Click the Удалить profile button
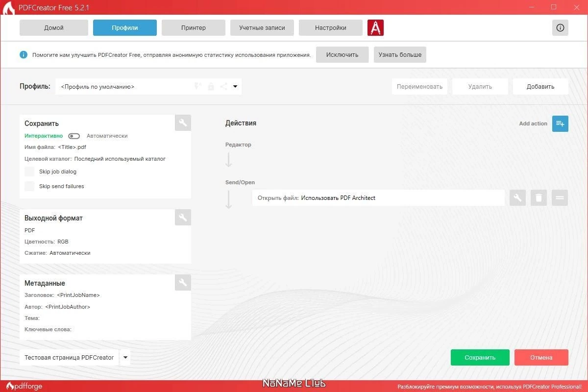The height and width of the screenshot is (392, 588). [x=480, y=87]
